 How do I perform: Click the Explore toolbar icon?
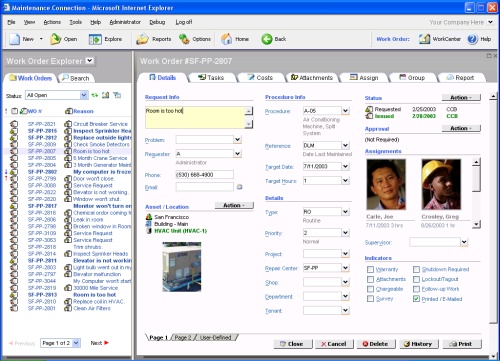pyautogui.click(x=95, y=39)
